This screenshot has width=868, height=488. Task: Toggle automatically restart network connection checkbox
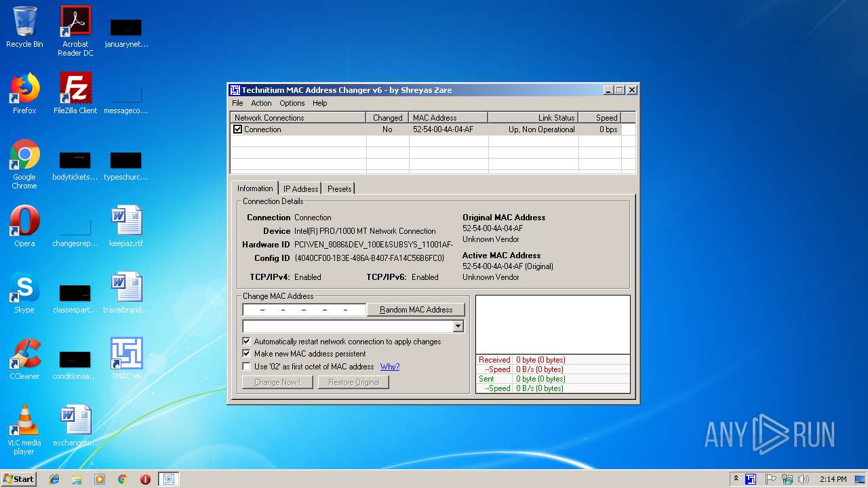pyautogui.click(x=246, y=342)
